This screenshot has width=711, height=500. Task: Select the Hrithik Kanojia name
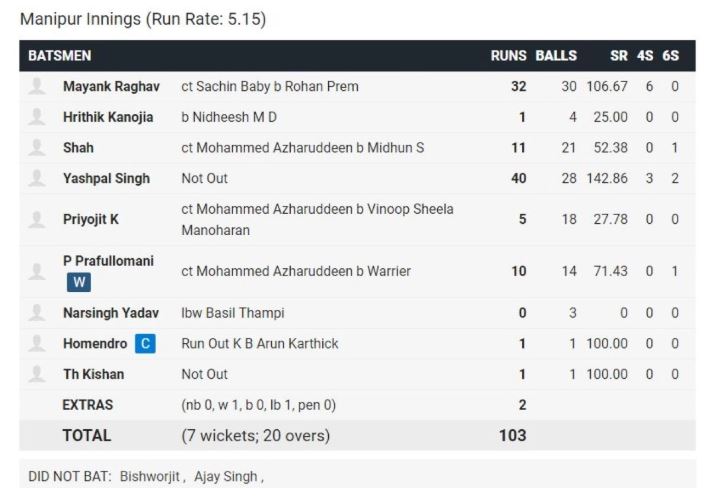[x=108, y=117]
